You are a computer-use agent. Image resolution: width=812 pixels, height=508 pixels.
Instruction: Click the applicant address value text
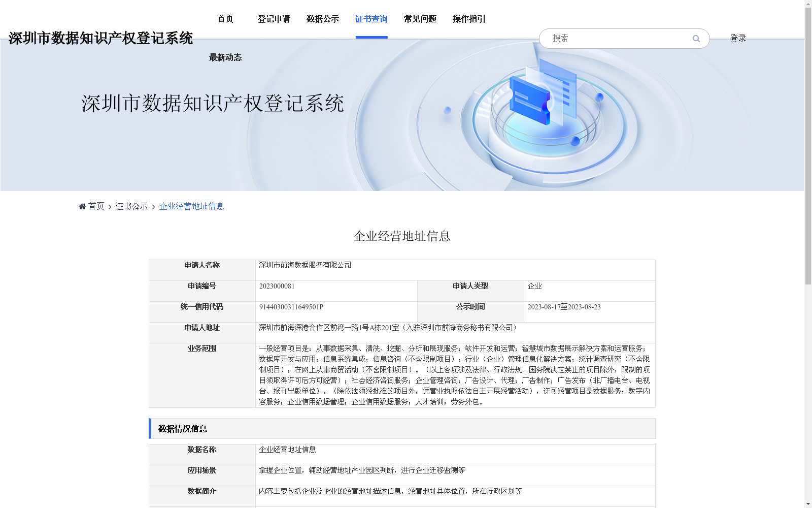click(x=389, y=328)
